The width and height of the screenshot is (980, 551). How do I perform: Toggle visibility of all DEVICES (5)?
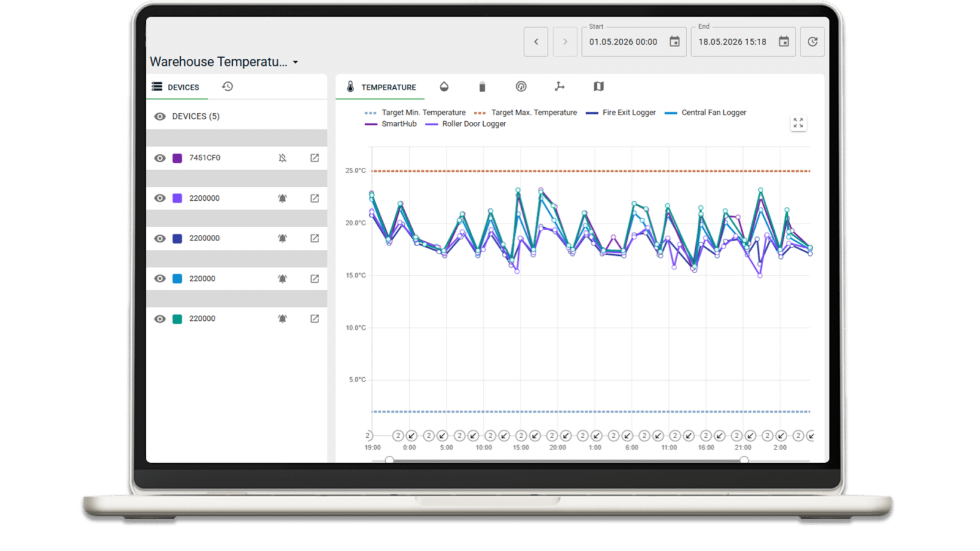pos(160,116)
